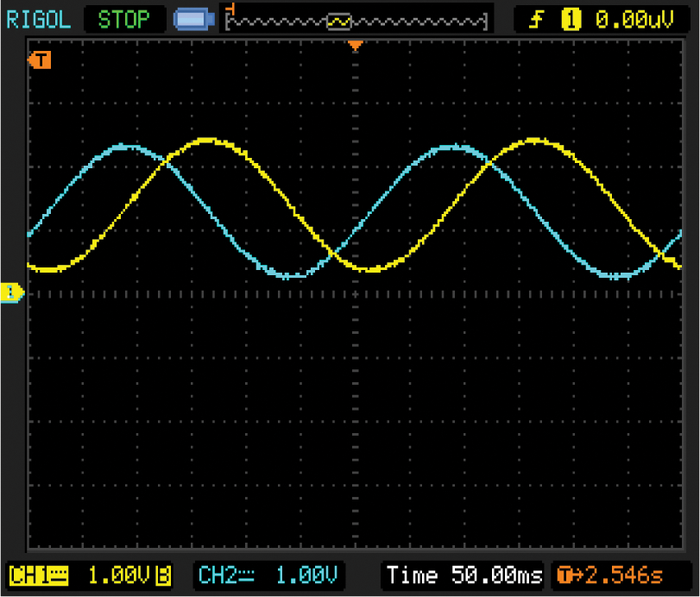Click the orange horizontal trigger position arrow
This screenshot has width=700, height=597.
(x=354, y=46)
